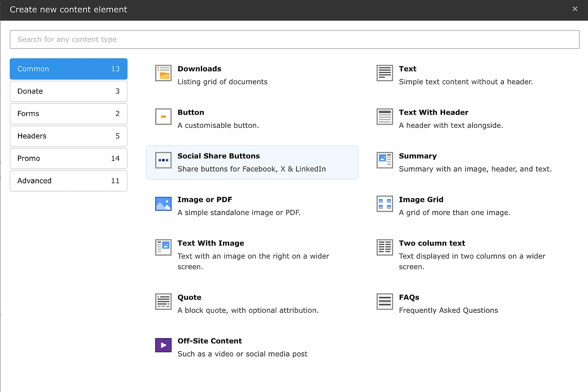588x392 pixels.
Task: Select the FAQs element icon
Action: (385, 302)
